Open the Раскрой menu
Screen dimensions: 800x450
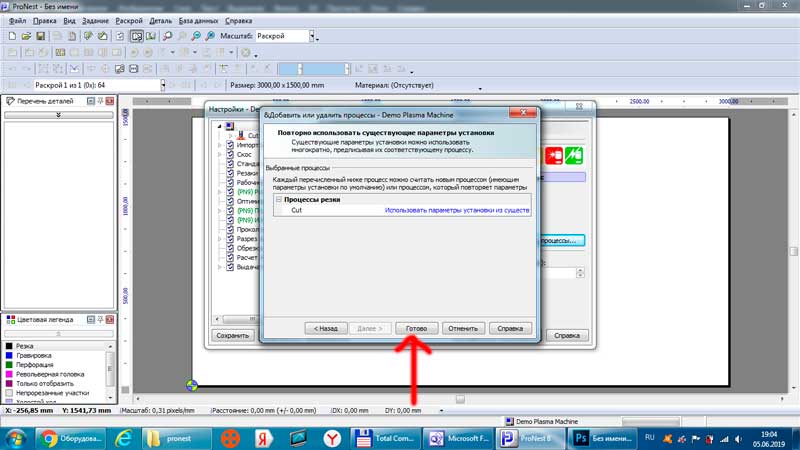pyautogui.click(x=129, y=21)
